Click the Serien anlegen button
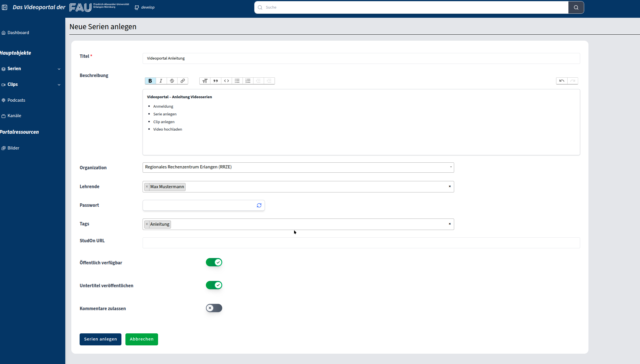This screenshot has width=640, height=364. [x=100, y=339]
